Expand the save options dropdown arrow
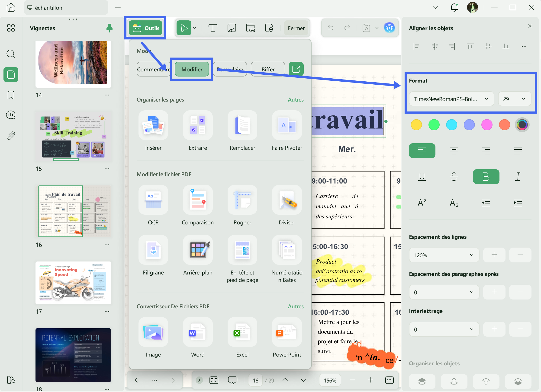Viewport: 541px width, 392px height. click(377, 28)
